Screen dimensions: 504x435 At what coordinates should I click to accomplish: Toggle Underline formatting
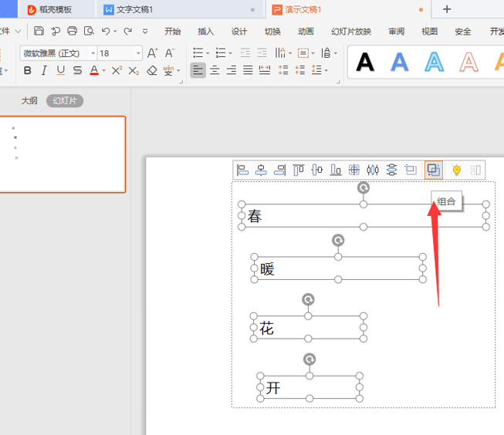click(61, 70)
